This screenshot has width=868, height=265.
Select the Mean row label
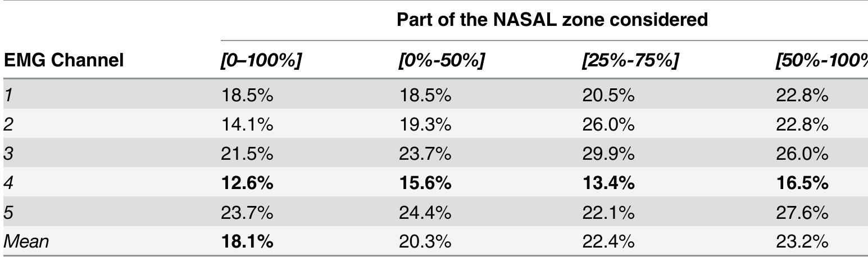(x=26, y=241)
